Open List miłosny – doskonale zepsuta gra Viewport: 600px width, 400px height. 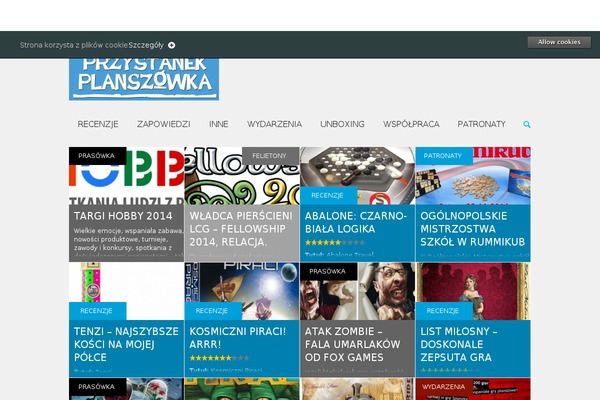click(459, 344)
